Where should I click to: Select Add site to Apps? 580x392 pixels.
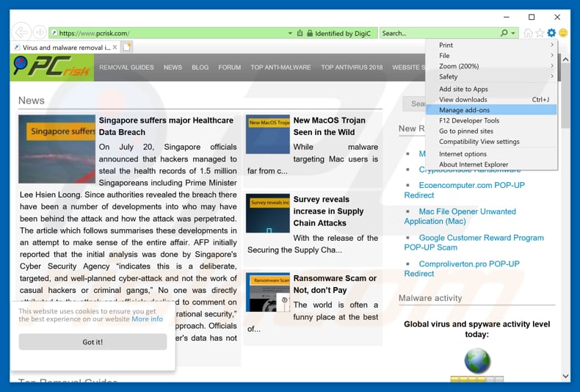(x=492, y=89)
